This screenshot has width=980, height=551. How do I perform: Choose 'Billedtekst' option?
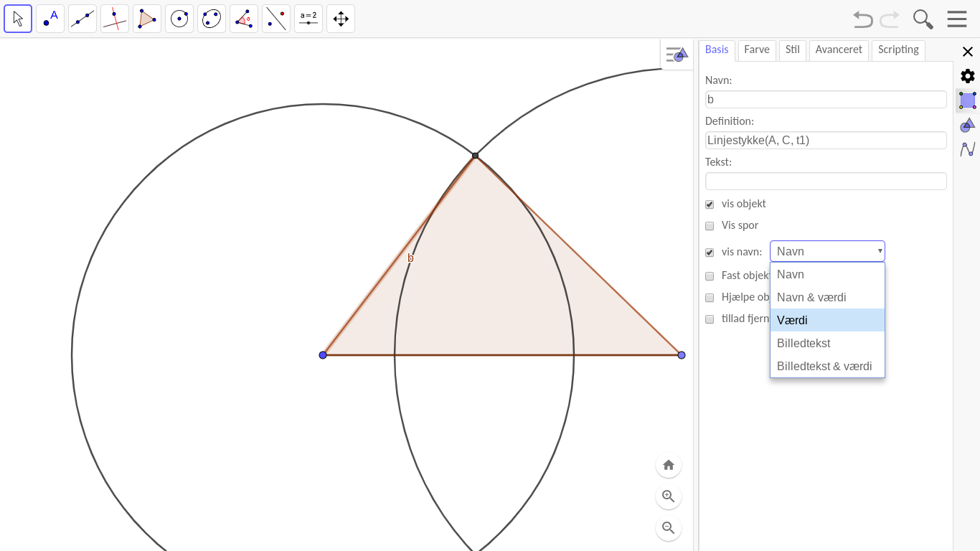click(827, 343)
